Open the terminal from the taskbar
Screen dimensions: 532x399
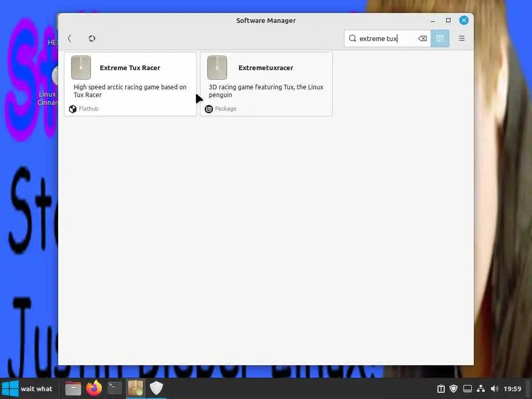coord(115,388)
